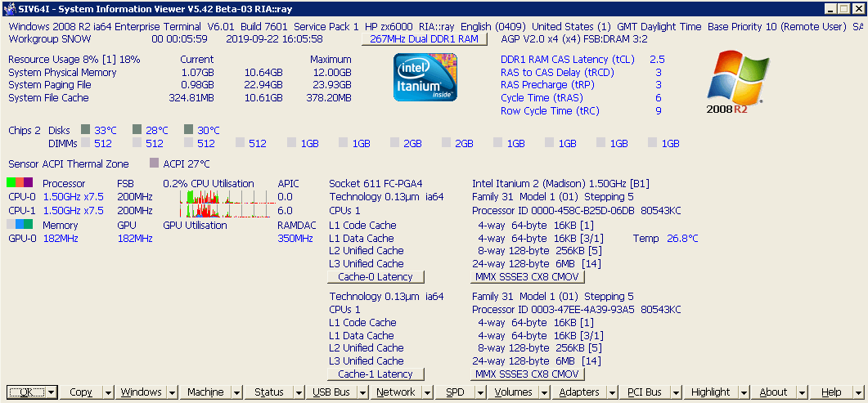This screenshot has width=868, height=403.
Task: Open the Status menu button
Action: coord(269,392)
